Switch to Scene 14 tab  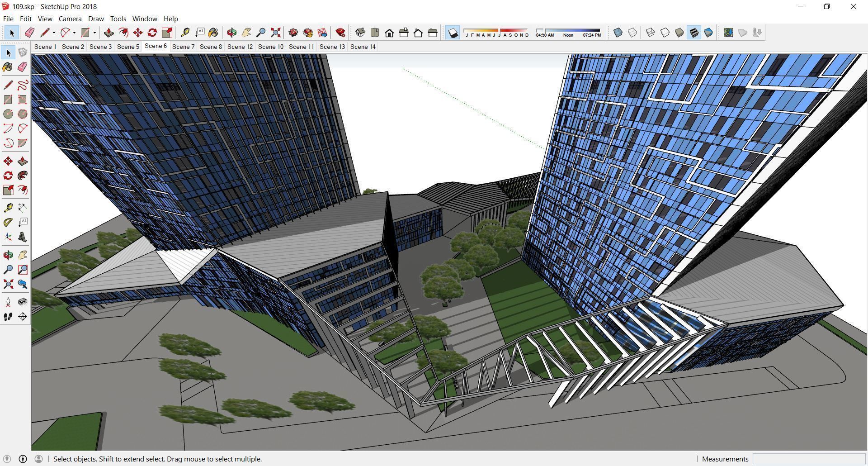pyautogui.click(x=363, y=47)
